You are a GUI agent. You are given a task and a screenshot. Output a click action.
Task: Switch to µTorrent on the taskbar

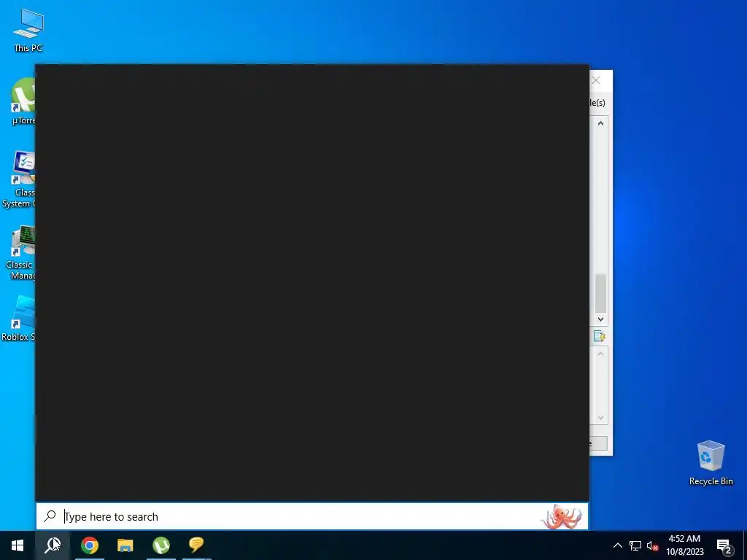[x=161, y=545]
